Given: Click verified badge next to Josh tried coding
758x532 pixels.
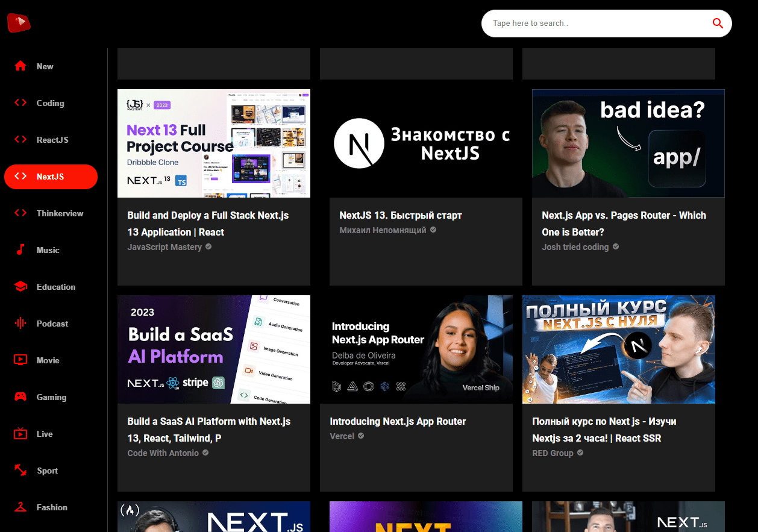Looking at the screenshot, I should tap(616, 247).
